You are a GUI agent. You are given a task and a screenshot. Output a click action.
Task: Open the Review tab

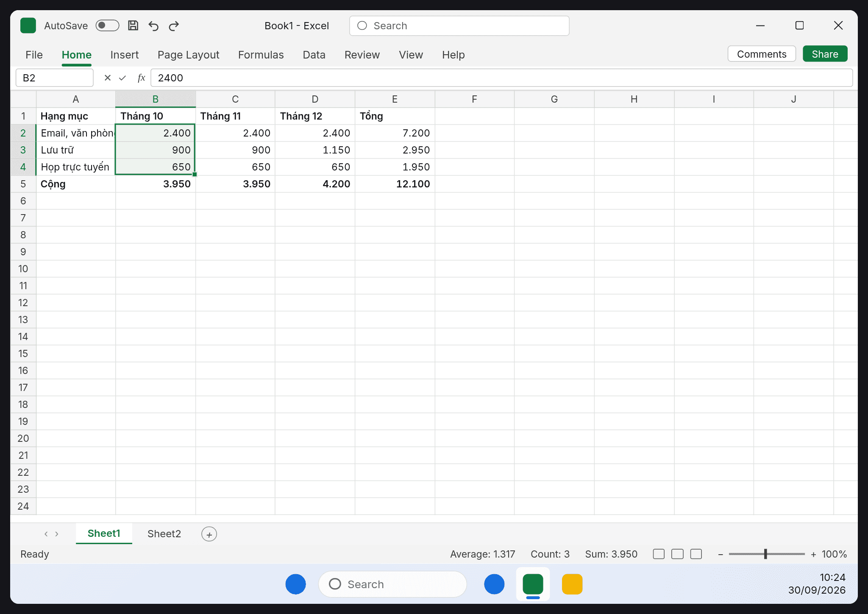tap(362, 55)
